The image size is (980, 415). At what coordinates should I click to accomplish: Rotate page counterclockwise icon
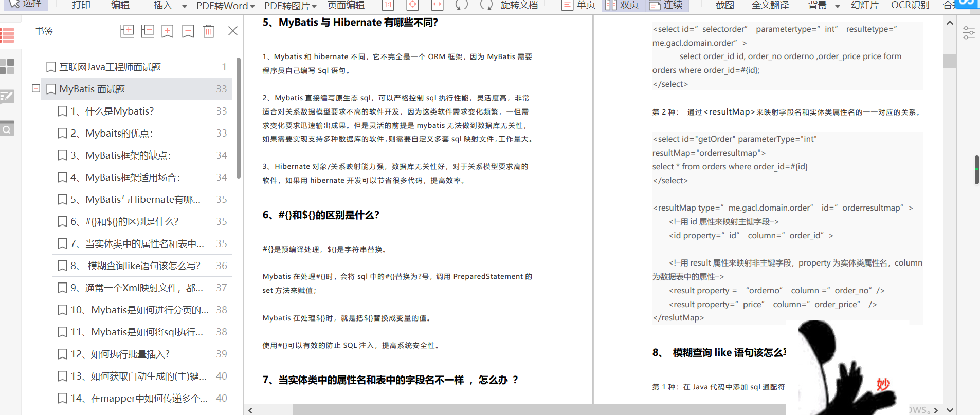462,5
